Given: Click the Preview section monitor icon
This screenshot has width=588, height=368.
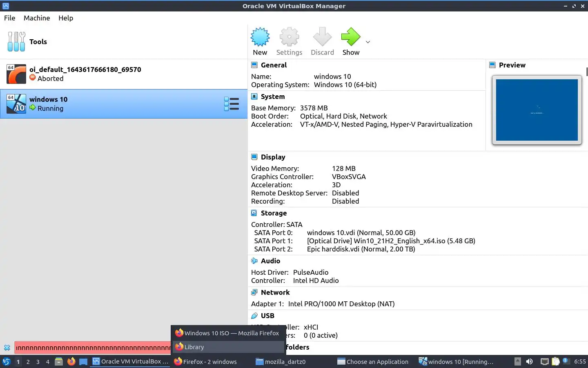Looking at the screenshot, I should (x=492, y=65).
